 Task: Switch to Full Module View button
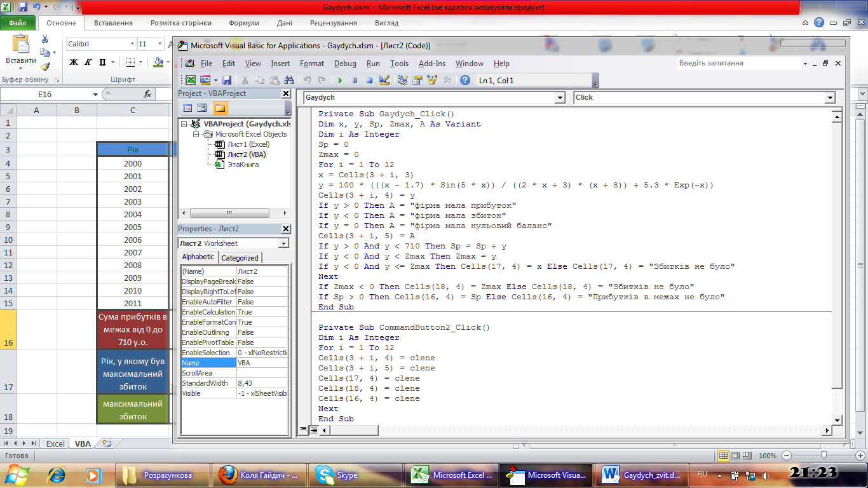(x=313, y=430)
